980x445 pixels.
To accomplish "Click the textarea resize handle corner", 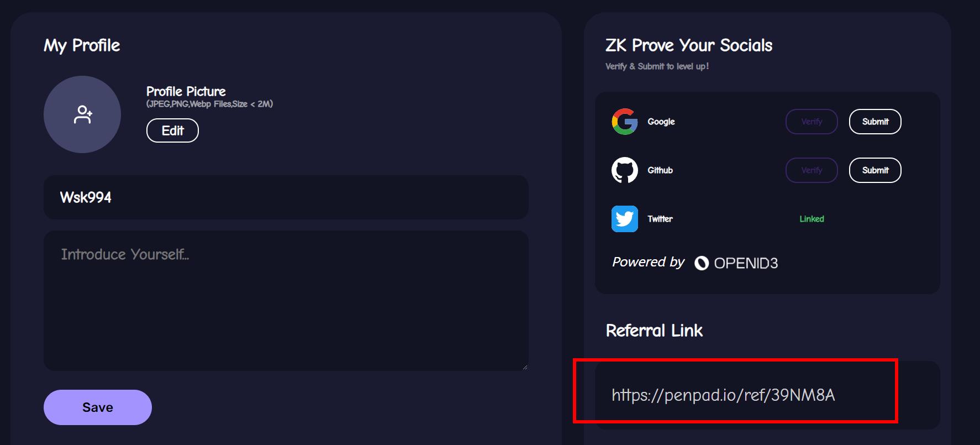I will point(525,367).
